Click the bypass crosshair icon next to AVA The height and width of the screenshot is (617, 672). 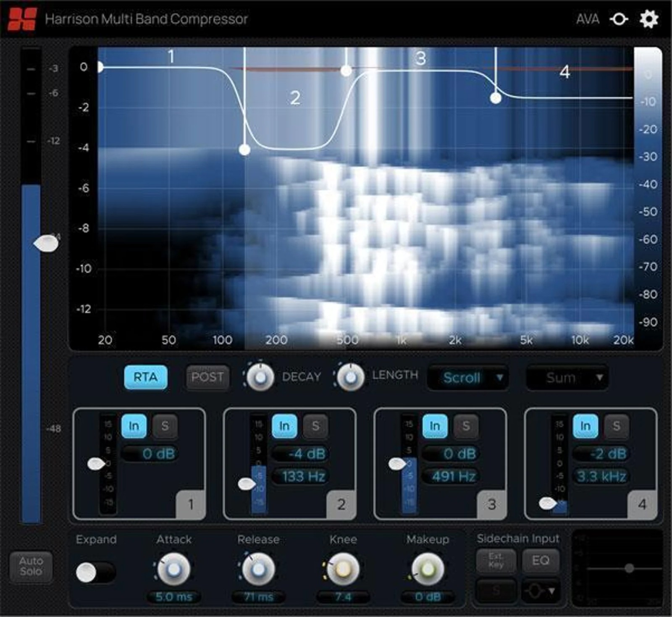coord(619,19)
